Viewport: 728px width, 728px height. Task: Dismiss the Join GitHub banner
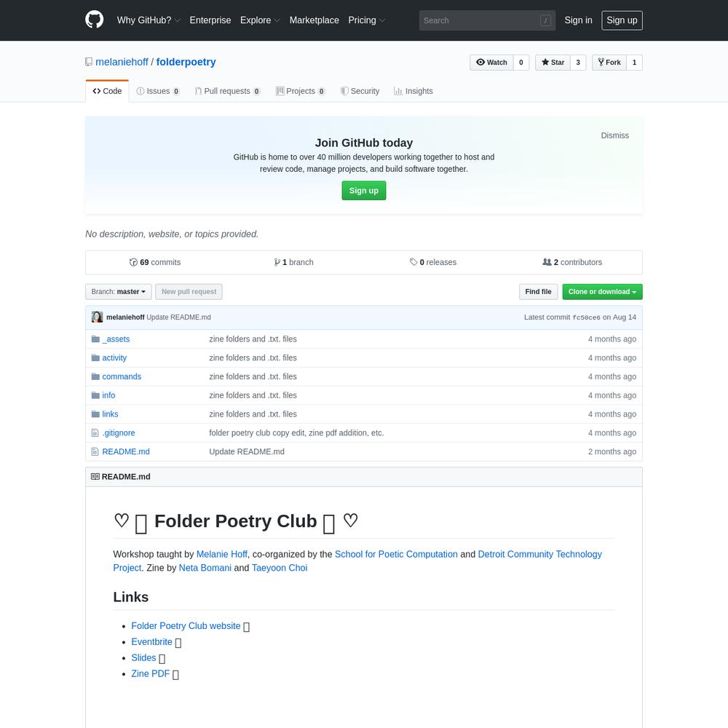614,135
